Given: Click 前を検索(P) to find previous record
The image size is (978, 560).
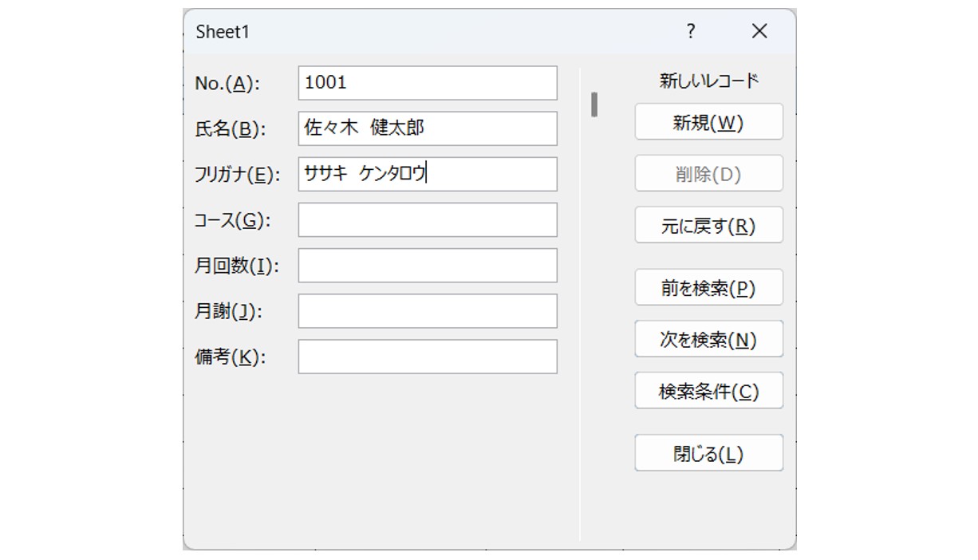Looking at the screenshot, I should click(708, 287).
